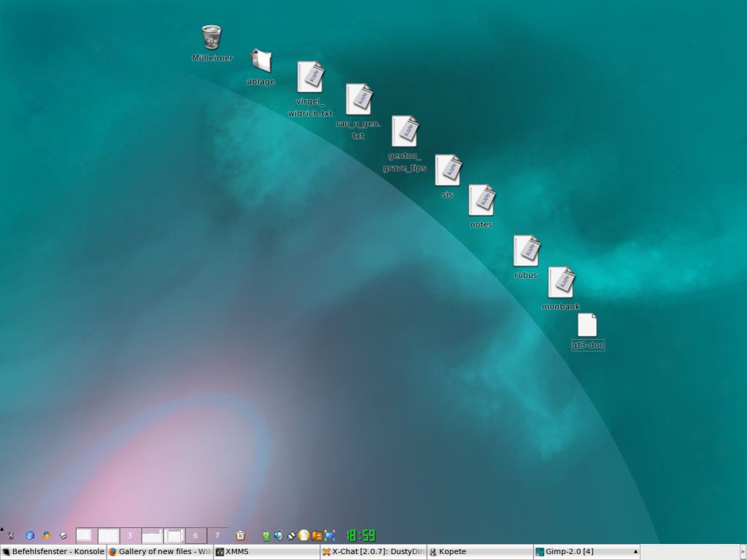
Task: Switch to virtual desktop 6 in pager
Action: pos(196,536)
